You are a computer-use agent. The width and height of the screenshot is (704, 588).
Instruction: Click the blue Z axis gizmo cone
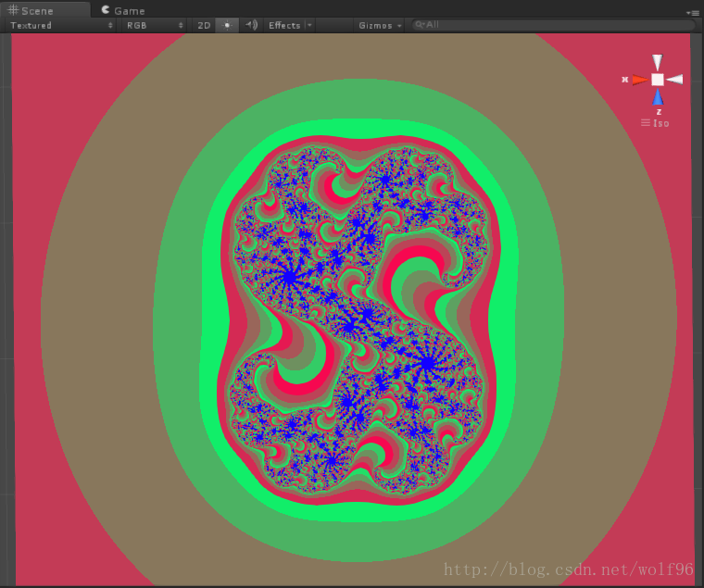click(x=658, y=96)
